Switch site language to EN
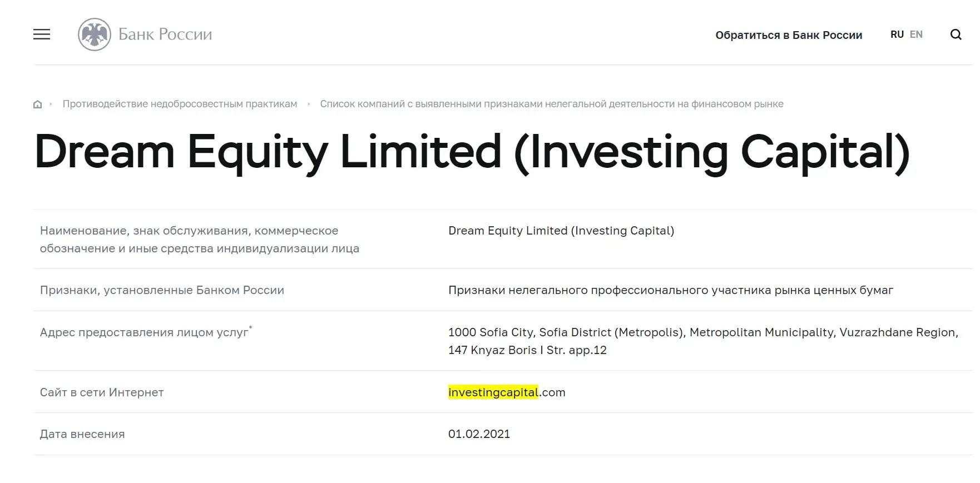The width and height of the screenshot is (980, 483). [x=916, y=34]
